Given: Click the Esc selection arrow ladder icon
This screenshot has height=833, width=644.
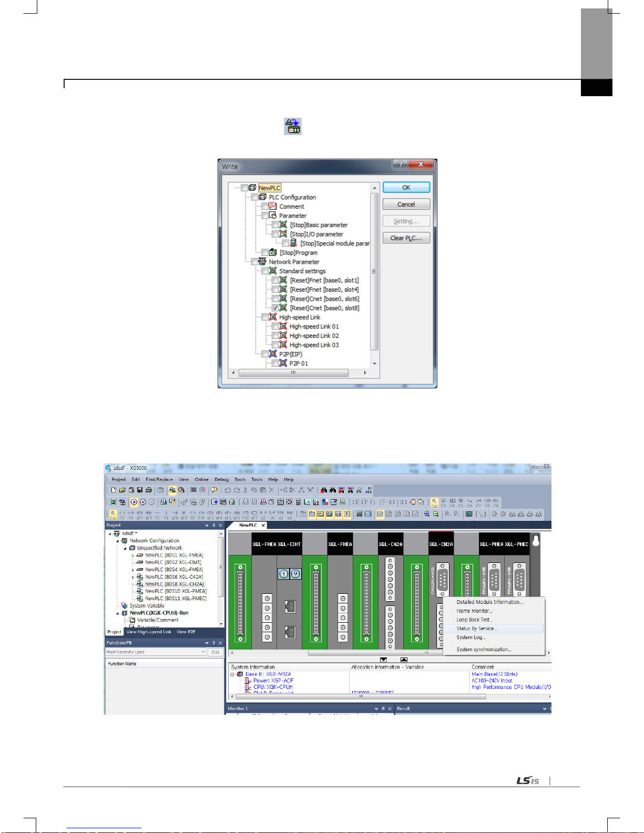Looking at the screenshot, I should point(113,515).
